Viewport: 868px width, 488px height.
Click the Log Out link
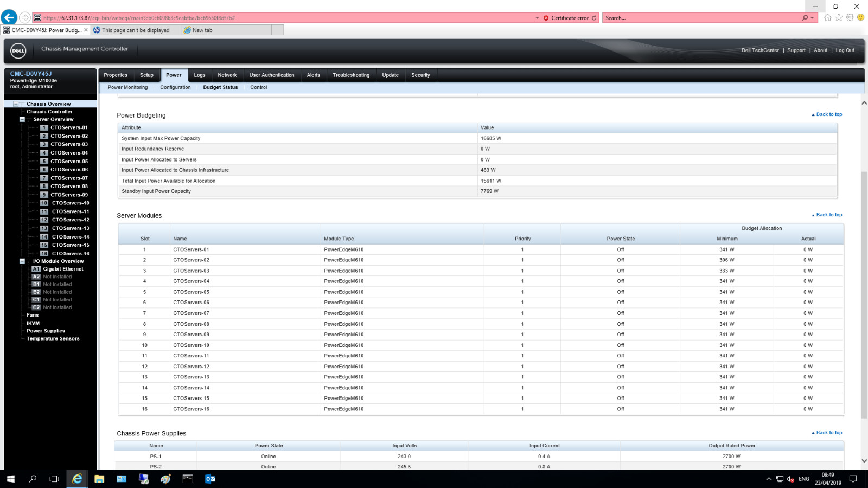pyautogui.click(x=845, y=50)
